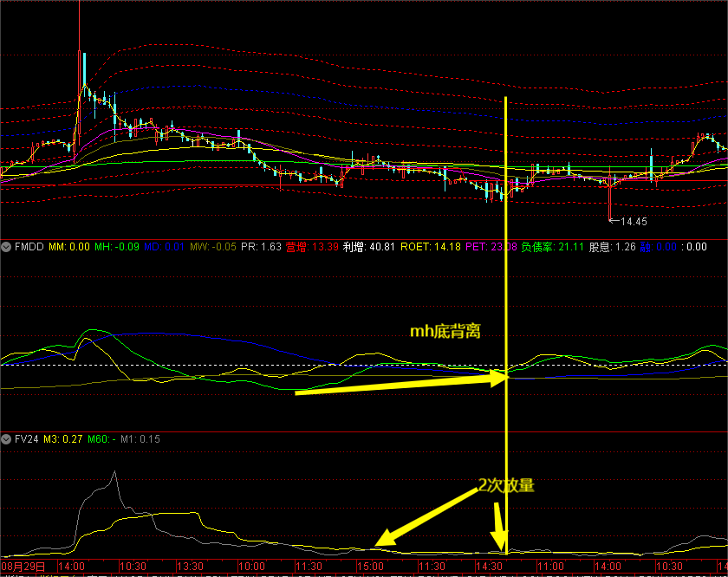This screenshot has height=577, width=728.
Task: Click the M1: 0.15 volume value
Action: 141,439
